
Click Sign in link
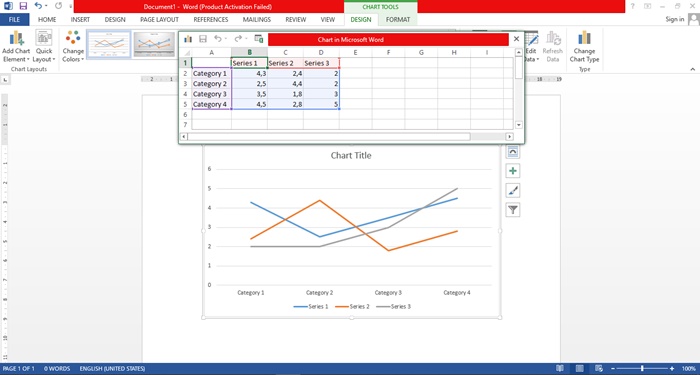tap(675, 19)
